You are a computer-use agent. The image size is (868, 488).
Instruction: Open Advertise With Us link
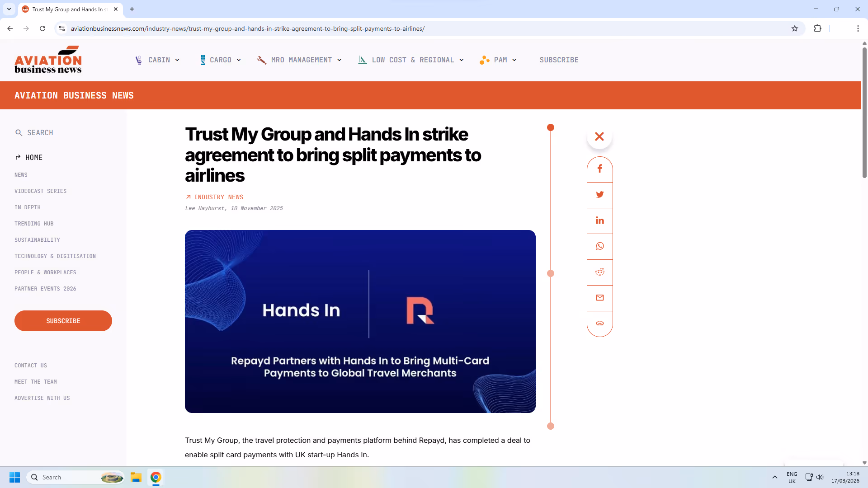click(x=42, y=398)
